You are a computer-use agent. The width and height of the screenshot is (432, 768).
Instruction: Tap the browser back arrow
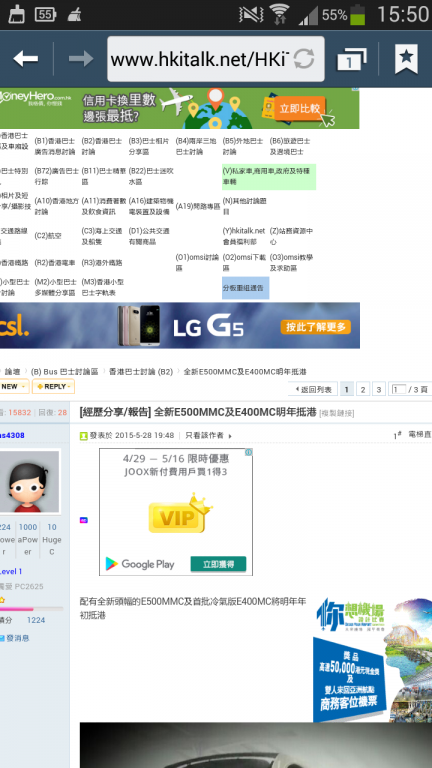(x=25, y=59)
